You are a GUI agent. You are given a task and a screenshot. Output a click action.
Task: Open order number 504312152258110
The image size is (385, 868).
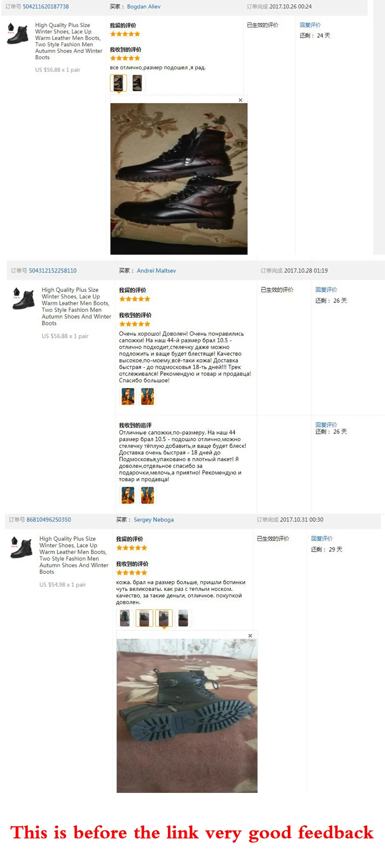tap(53, 271)
